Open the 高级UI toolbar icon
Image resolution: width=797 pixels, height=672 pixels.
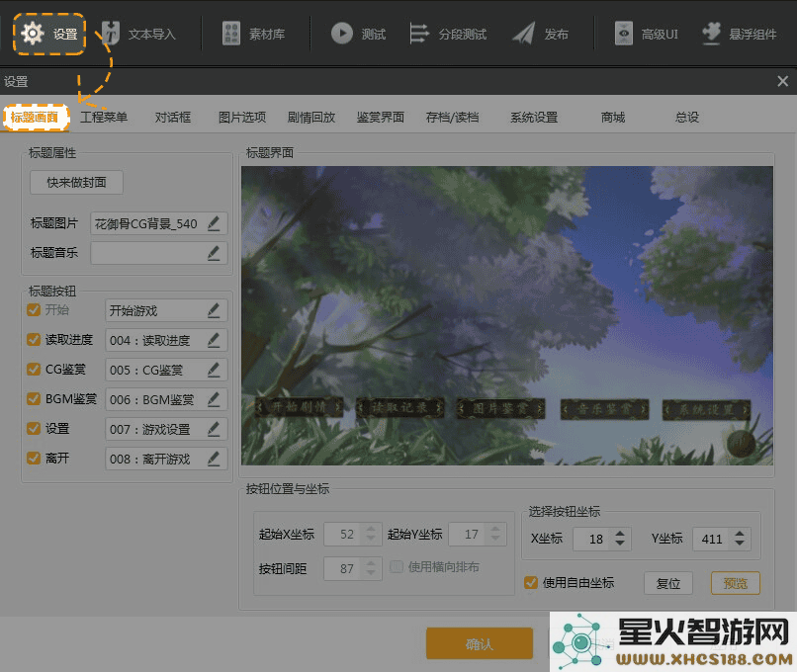click(x=624, y=34)
